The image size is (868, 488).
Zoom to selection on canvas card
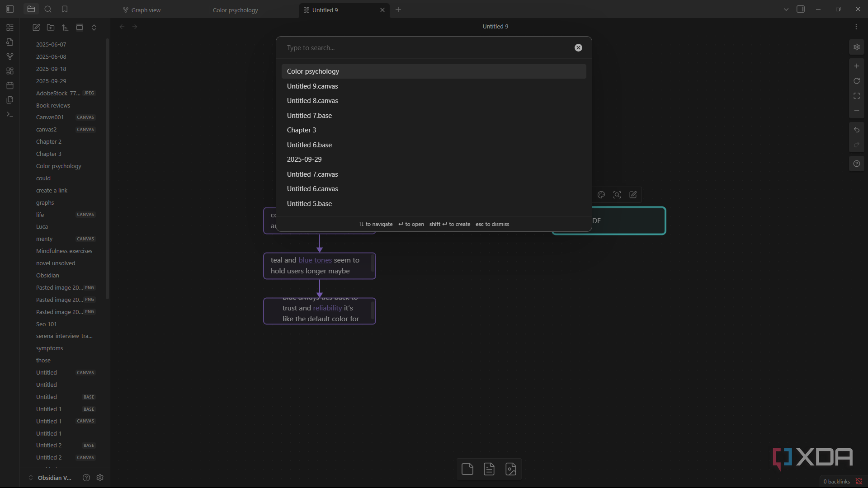[x=617, y=195]
